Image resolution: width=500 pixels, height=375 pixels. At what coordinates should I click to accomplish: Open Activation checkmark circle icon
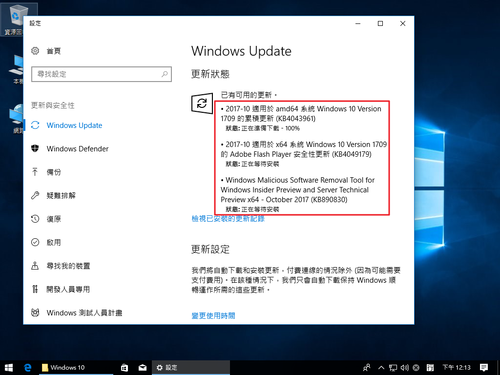click(35, 242)
